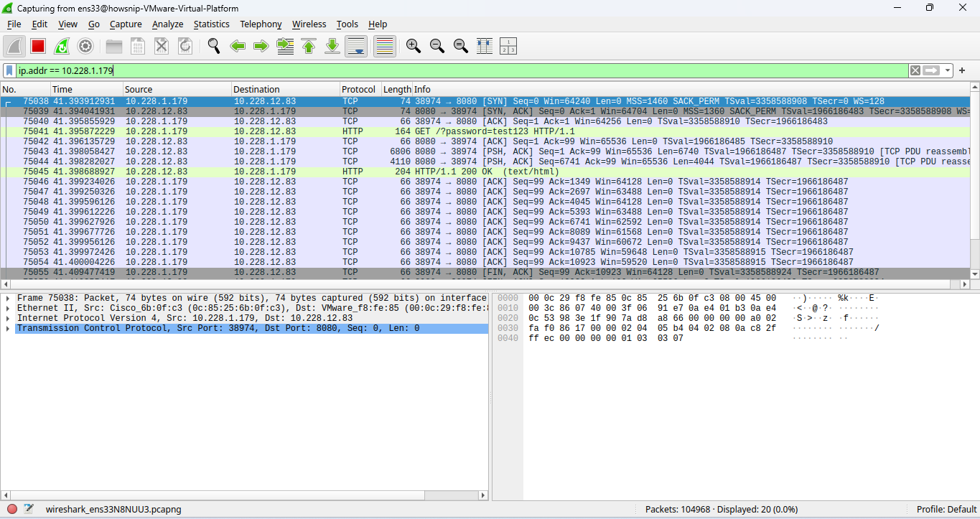Image resolution: width=980 pixels, height=519 pixels.
Task: Sort by the Protocol column header
Action: click(x=360, y=90)
